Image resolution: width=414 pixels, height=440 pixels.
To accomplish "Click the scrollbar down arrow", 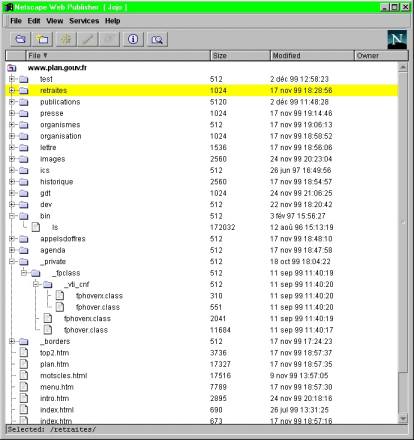I will pyautogui.click(x=403, y=418).
